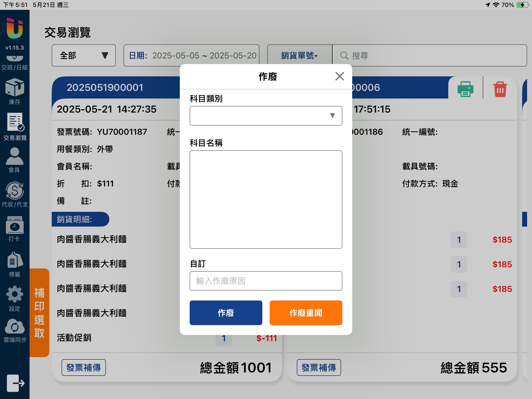Click the green printer icon
Viewport: 532px width, 399px height.
(465, 89)
